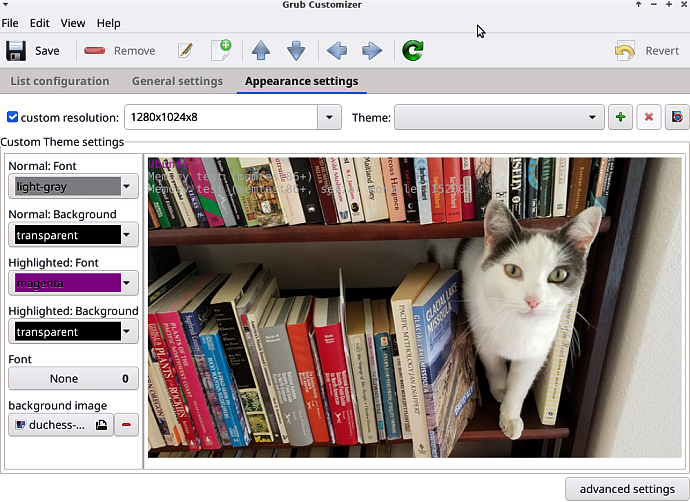Click the cat bookshelf preview image

[x=414, y=308]
